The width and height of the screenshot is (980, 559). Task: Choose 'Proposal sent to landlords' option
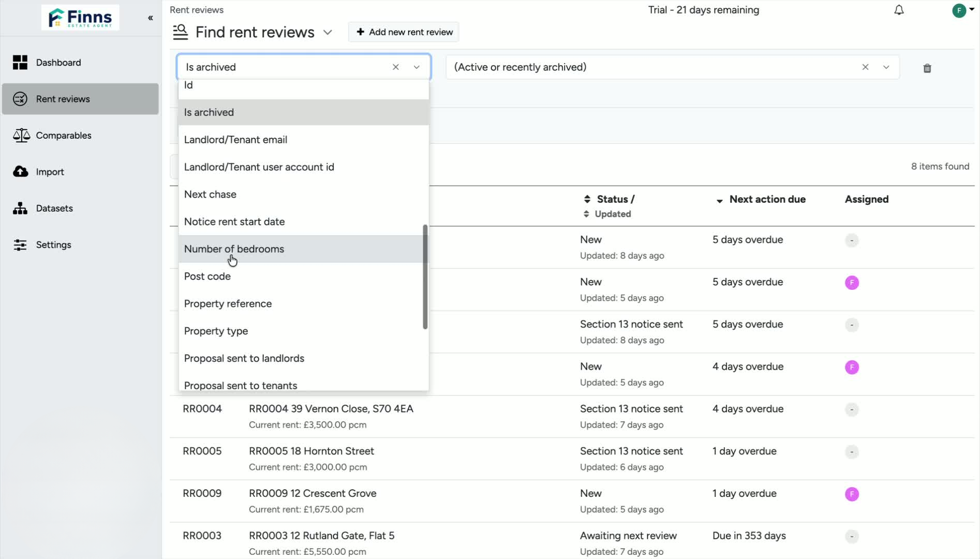[304, 359]
